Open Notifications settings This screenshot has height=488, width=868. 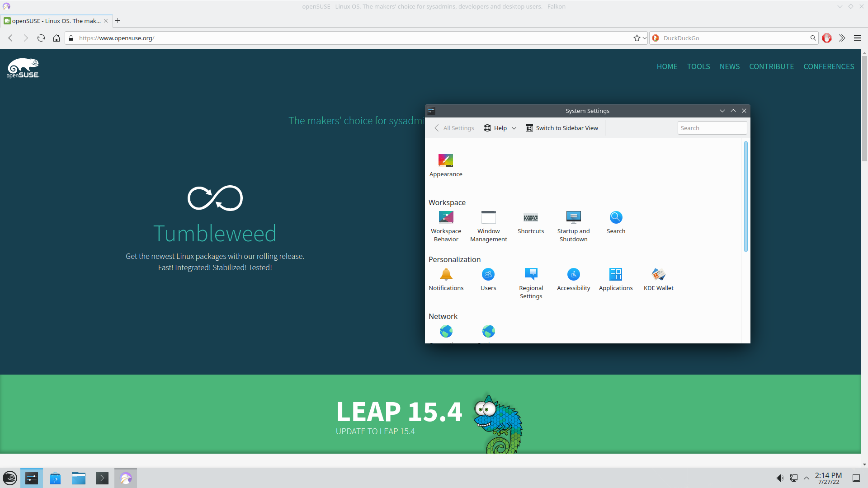pyautogui.click(x=446, y=280)
